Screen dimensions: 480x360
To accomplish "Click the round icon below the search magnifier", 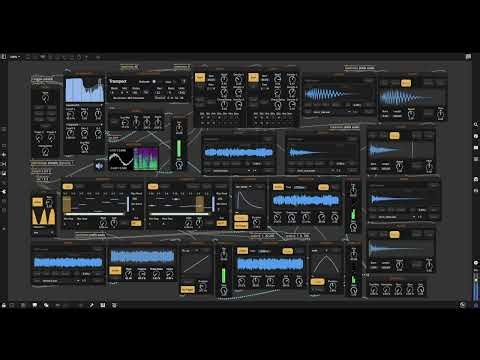I will pyautogui.click(x=476, y=136).
